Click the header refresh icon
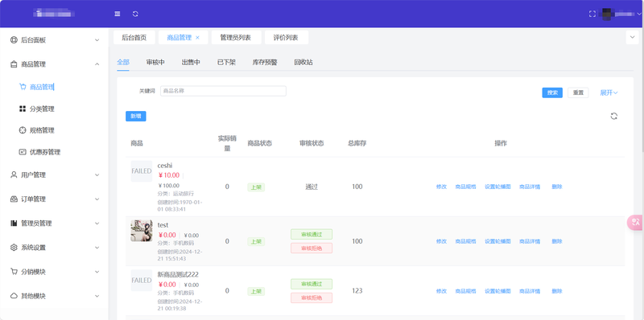Screen dimensions: 644x320 click(135, 14)
